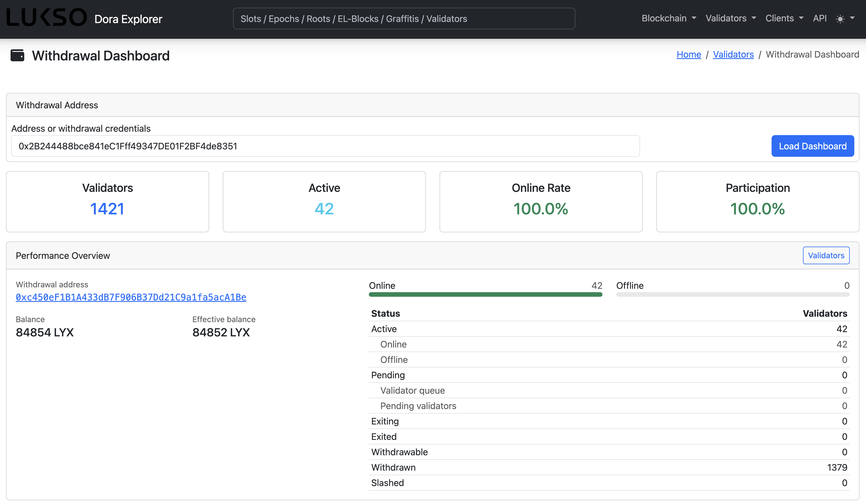Click the address or withdrawal credentials field

tap(325, 146)
